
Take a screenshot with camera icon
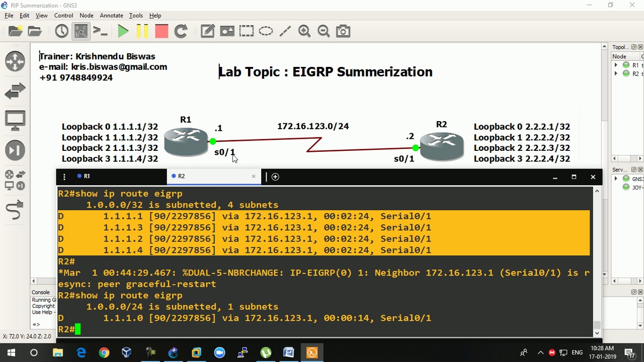343,31
